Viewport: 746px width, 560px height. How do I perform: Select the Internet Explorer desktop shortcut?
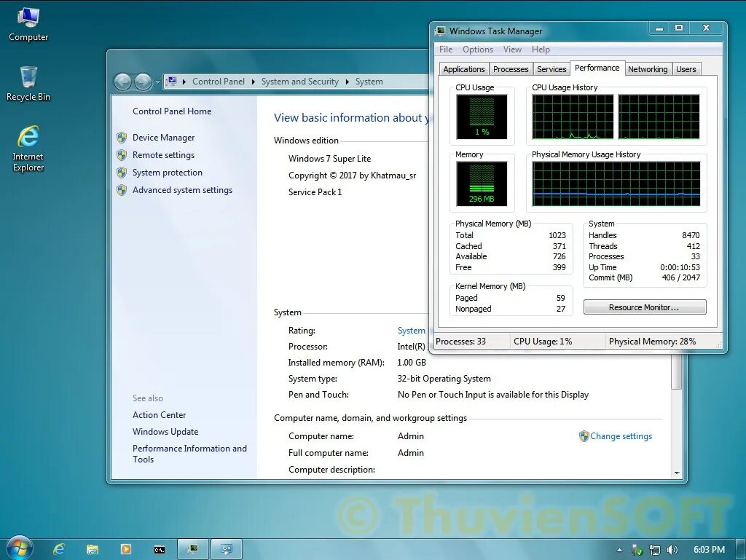tap(28, 149)
